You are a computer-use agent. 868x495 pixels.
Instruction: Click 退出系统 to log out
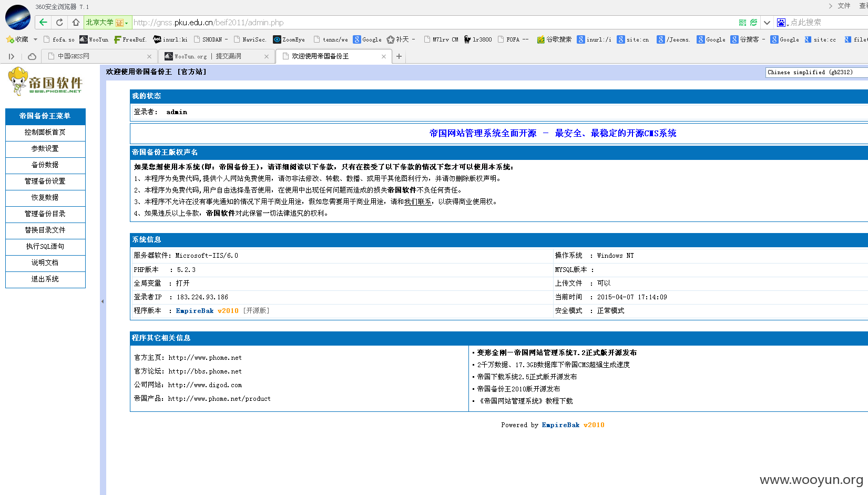click(45, 279)
